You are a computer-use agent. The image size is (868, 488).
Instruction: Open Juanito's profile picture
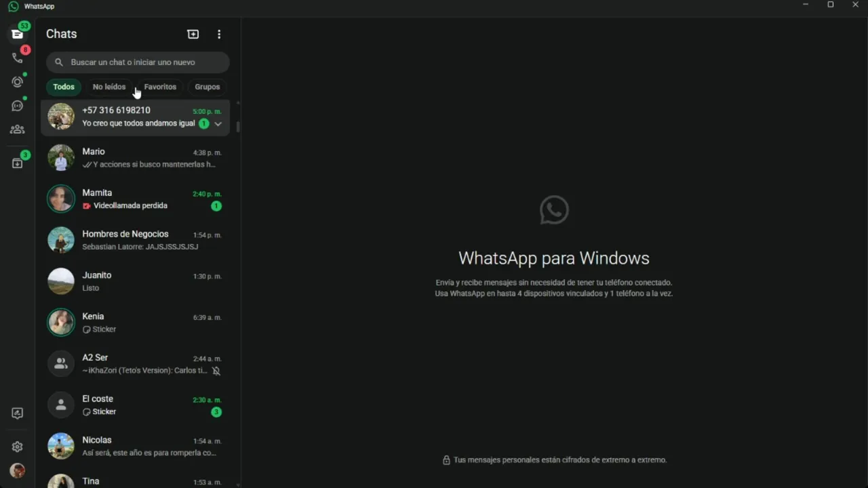(61, 281)
